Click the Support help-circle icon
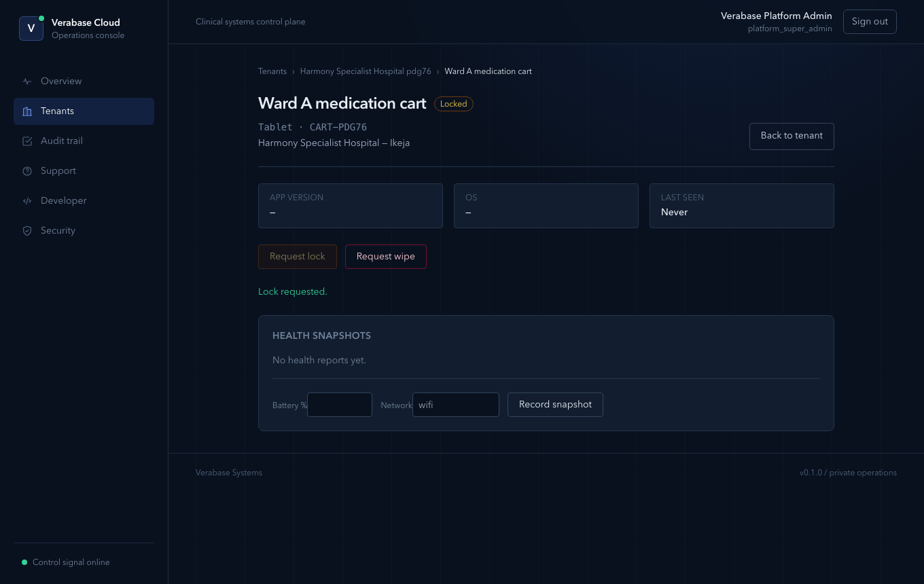The height and width of the screenshot is (584, 924). [x=27, y=171]
